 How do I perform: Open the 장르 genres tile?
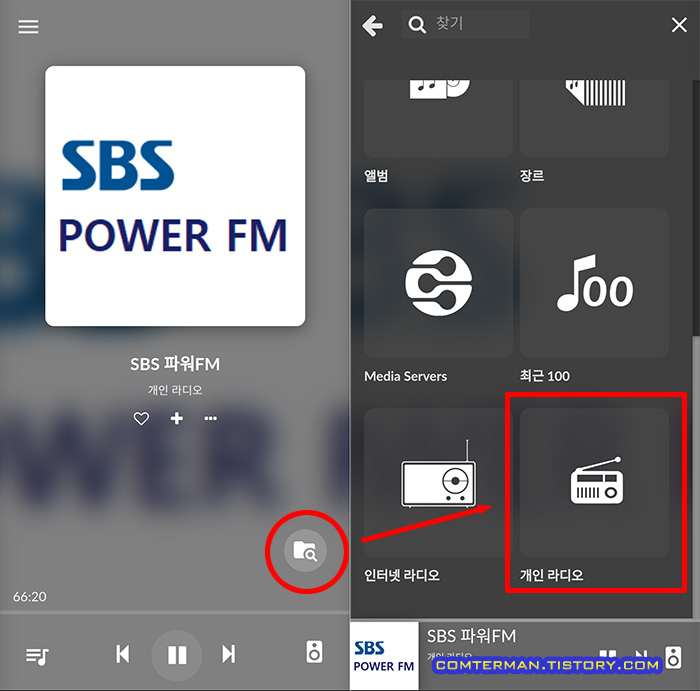(594, 119)
